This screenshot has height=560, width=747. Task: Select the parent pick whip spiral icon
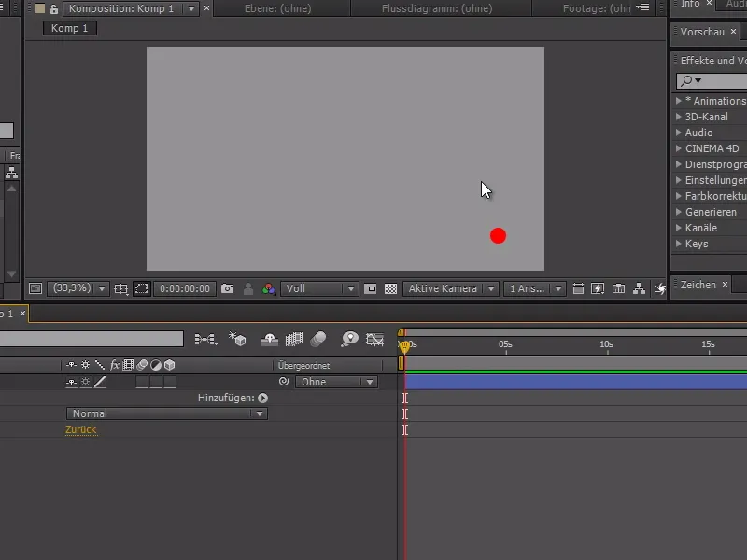click(x=283, y=381)
